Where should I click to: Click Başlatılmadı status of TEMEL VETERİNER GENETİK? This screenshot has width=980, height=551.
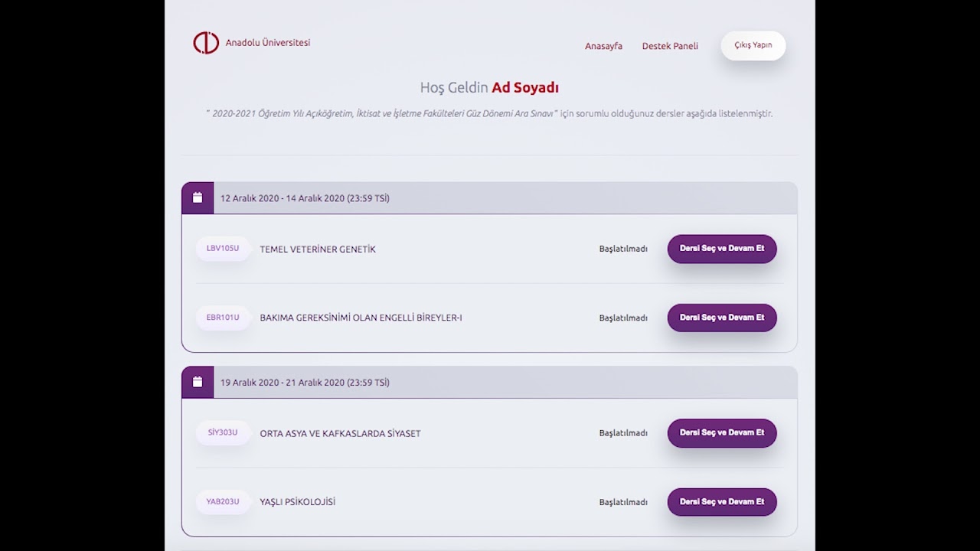623,249
